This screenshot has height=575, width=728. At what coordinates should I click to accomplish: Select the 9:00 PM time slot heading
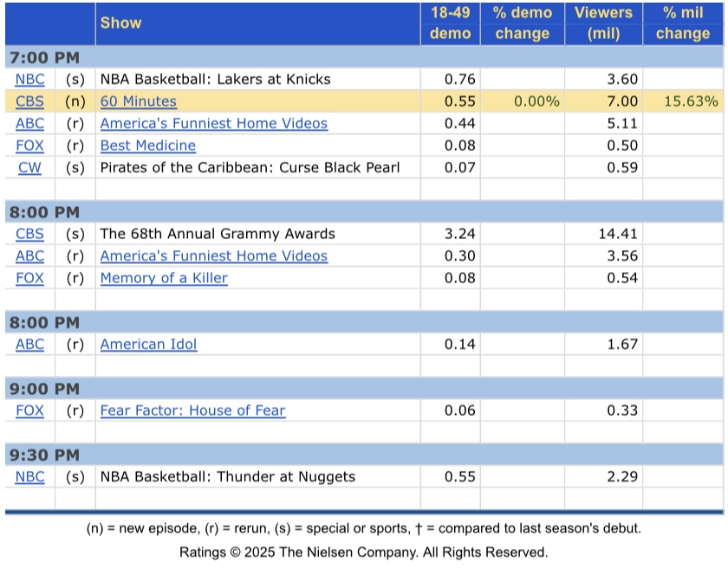44,389
